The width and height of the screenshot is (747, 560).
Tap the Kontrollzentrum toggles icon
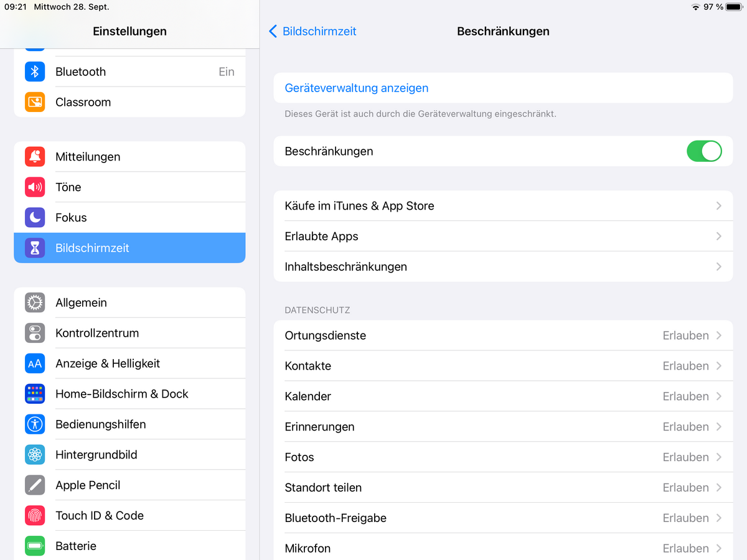[x=35, y=333]
